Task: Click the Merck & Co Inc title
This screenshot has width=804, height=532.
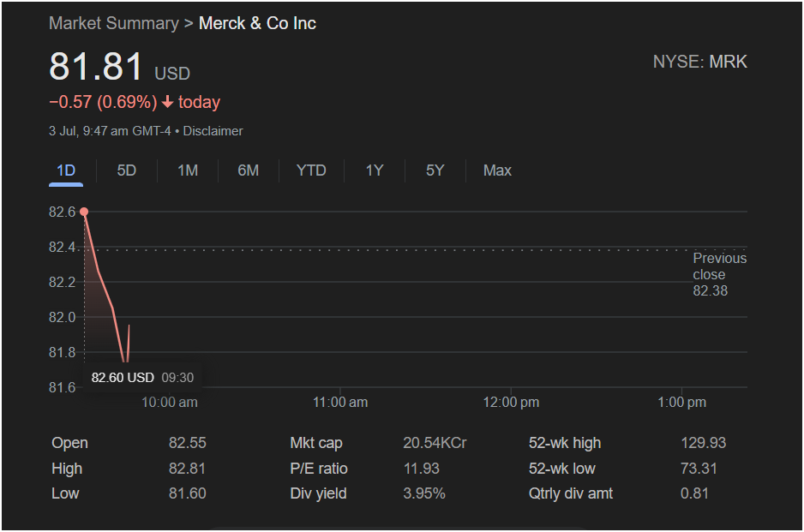Action: pyautogui.click(x=257, y=23)
